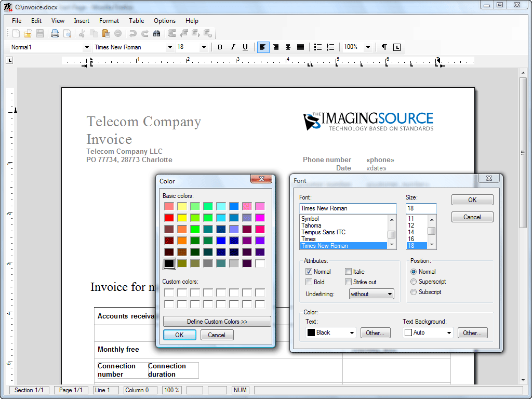Open the Underlining dropdown showing 'without'
The width and height of the screenshot is (532, 399).
[371, 294]
